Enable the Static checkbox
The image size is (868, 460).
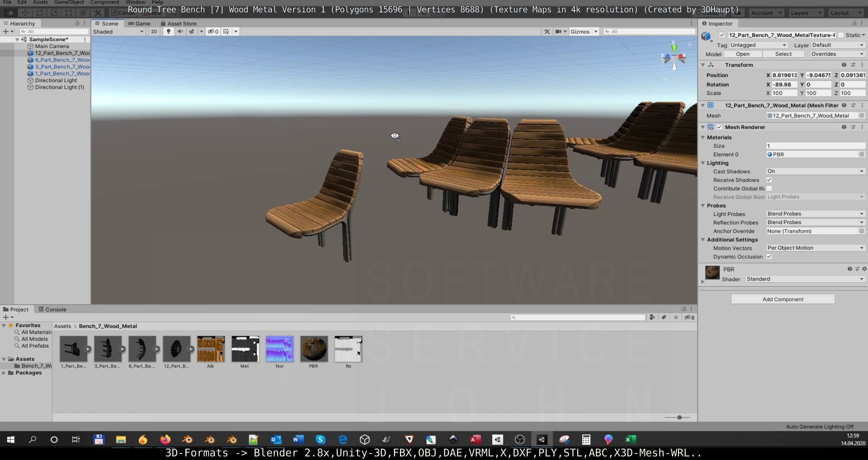pos(841,35)
